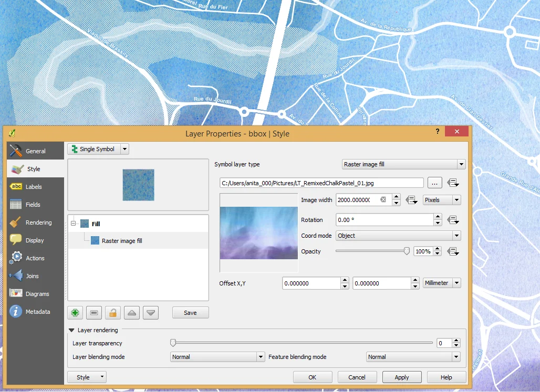
Task: Adjust the Layer transparency slider
Action: point(173,343)
